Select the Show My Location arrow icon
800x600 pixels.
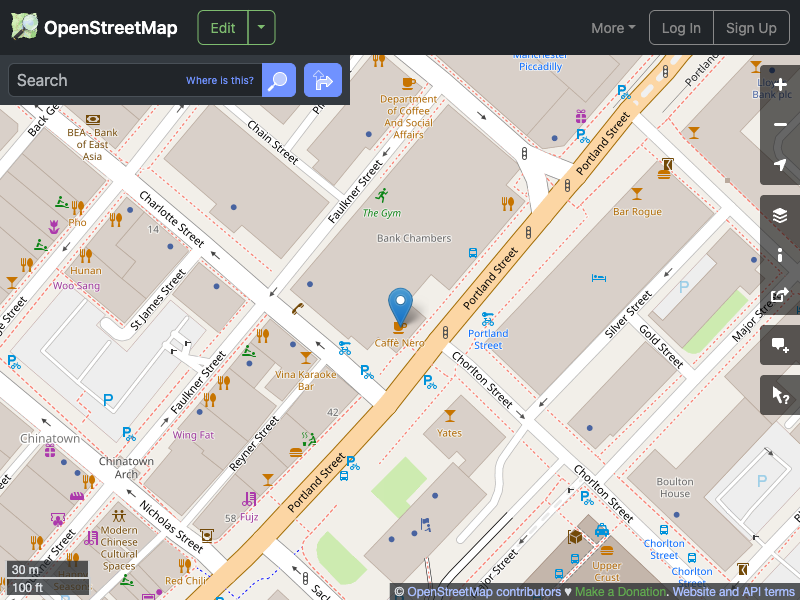(x=780, y=165)
